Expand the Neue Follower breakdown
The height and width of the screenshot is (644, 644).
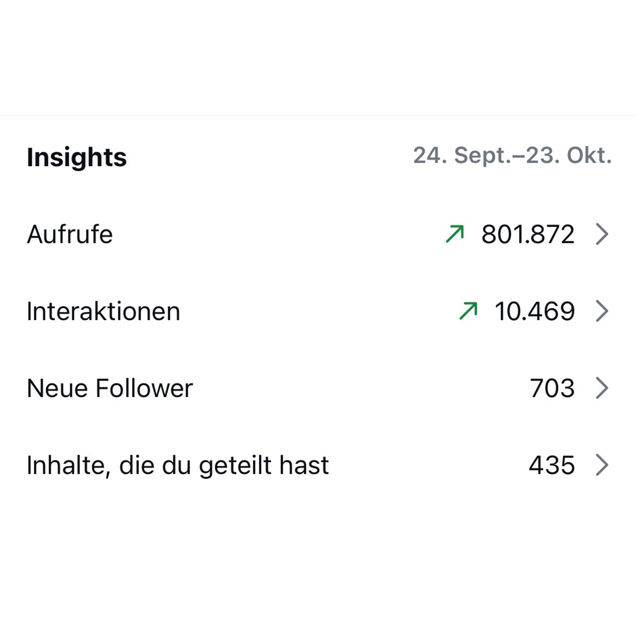click(x=322, y=388)
